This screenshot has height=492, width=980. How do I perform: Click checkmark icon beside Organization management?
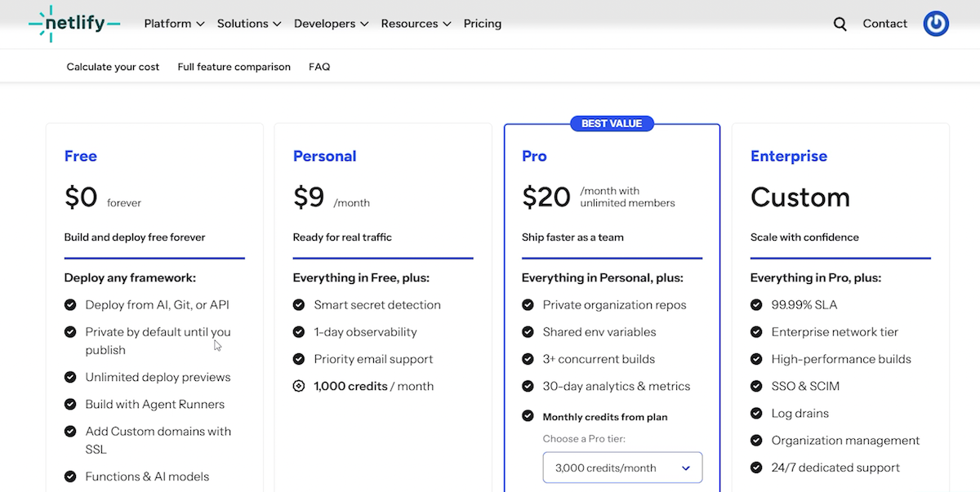coord(756,441)
